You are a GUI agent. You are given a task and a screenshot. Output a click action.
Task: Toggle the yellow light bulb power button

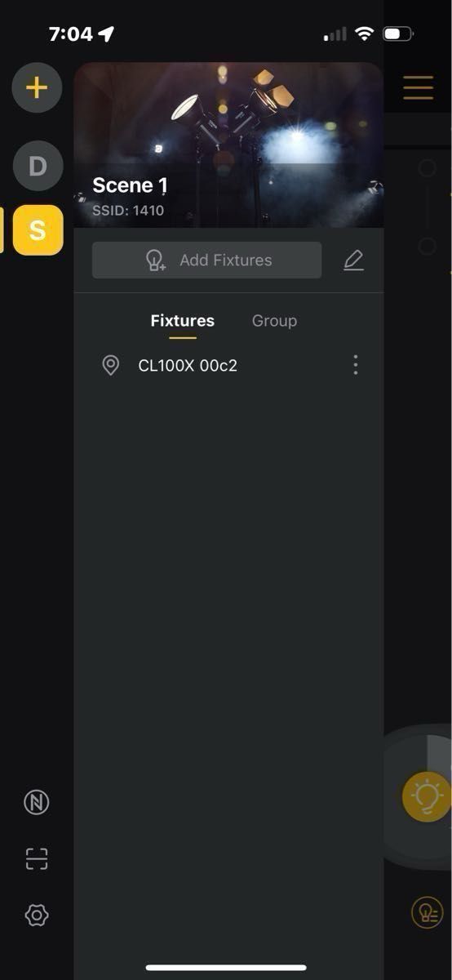pyautogui.click(x=427, y=796)
